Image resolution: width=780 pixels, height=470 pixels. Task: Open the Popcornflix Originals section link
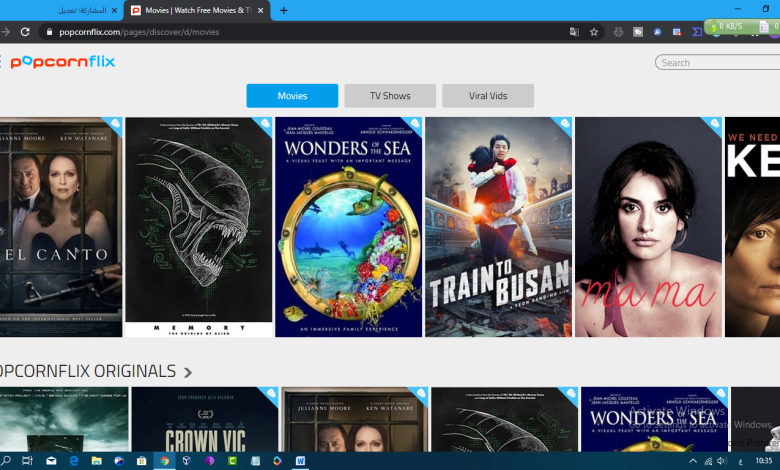point(88,371)
